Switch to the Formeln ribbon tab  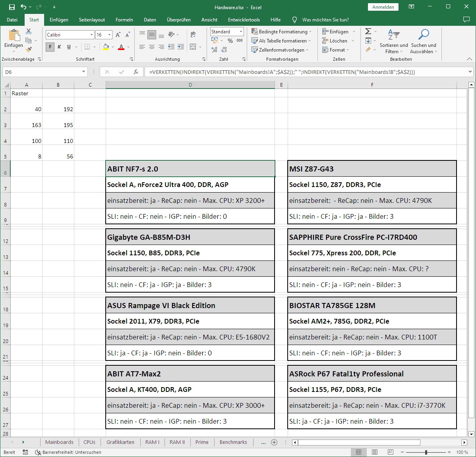124,20
